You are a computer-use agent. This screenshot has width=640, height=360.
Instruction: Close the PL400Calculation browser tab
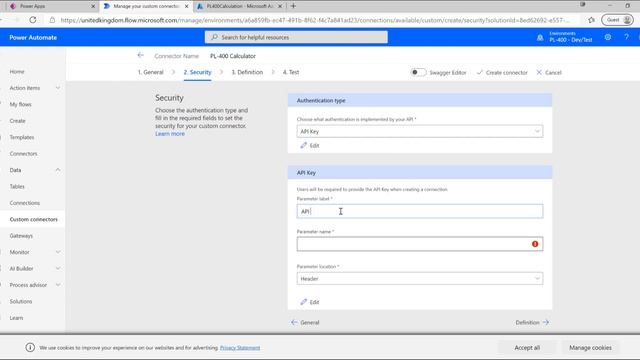280,6
